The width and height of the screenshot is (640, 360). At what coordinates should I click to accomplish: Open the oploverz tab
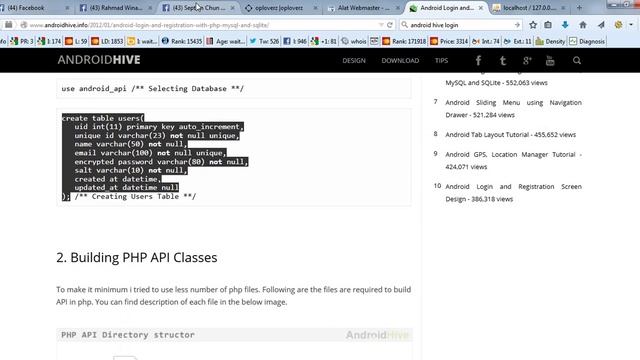[x=280, y=8]
